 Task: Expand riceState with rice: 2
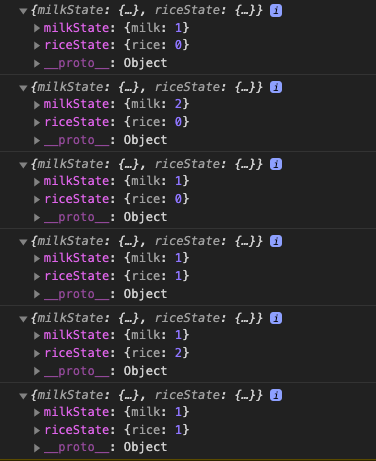tap(37, 354)
